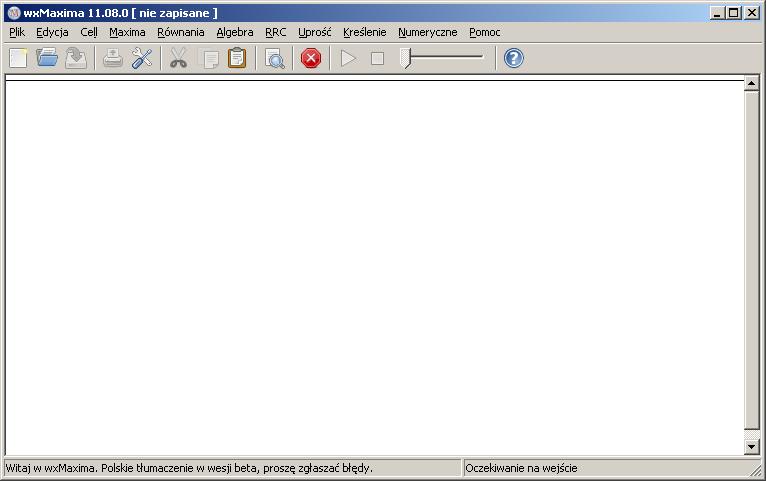This screenshot has height=481, width=766.
Task: Cut selection using the scissors icon
Action: point(178,58)
